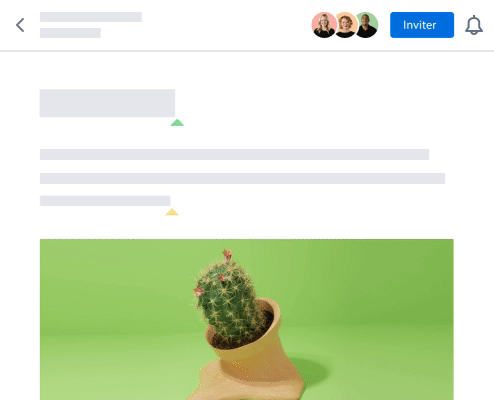494x400 pixels.
Task: Click the spiky cactus plant in photo
Action: click(x=227, y=300)
